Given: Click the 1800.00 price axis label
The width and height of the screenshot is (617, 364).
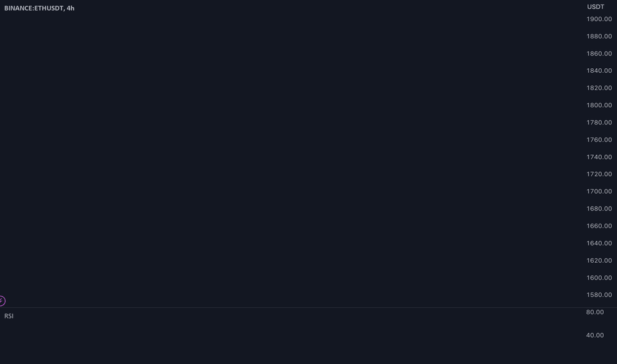Looking at the screenshot, I should click(x=599, y=105).
